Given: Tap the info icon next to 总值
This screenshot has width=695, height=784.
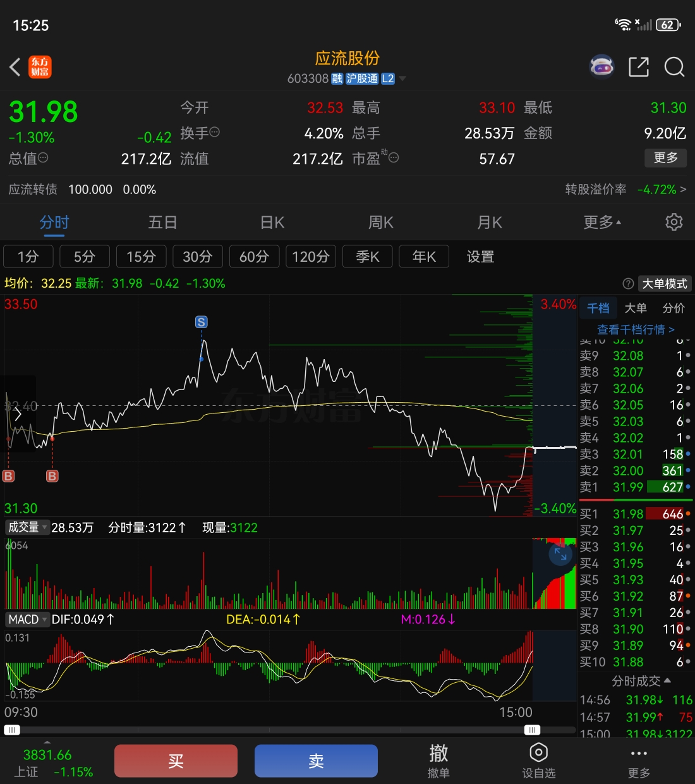Looking at the screenshot, I should [x=43, y=157].
